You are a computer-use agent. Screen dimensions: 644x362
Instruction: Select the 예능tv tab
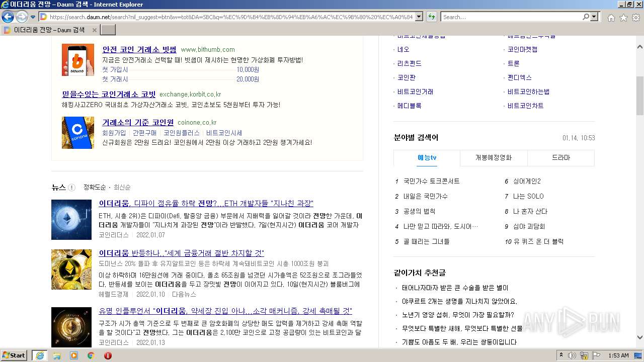(x=427, y=158)
